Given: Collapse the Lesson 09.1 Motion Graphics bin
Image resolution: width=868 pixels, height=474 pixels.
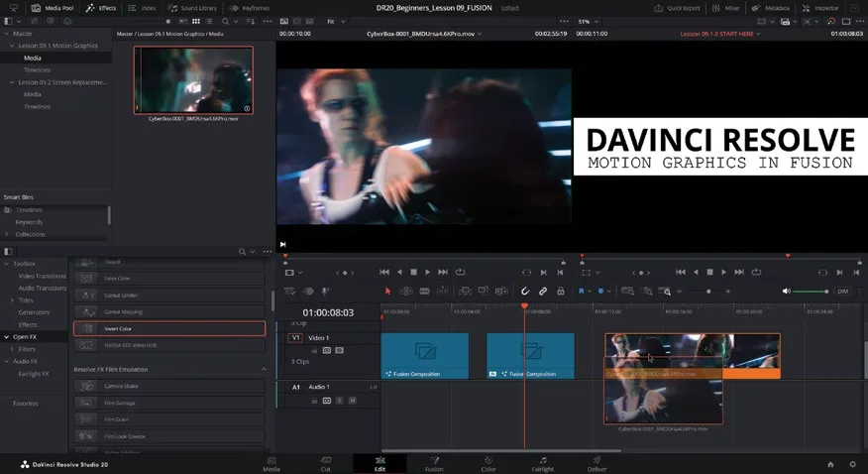Looking at the screenshot, I should [x=12, y=46].
